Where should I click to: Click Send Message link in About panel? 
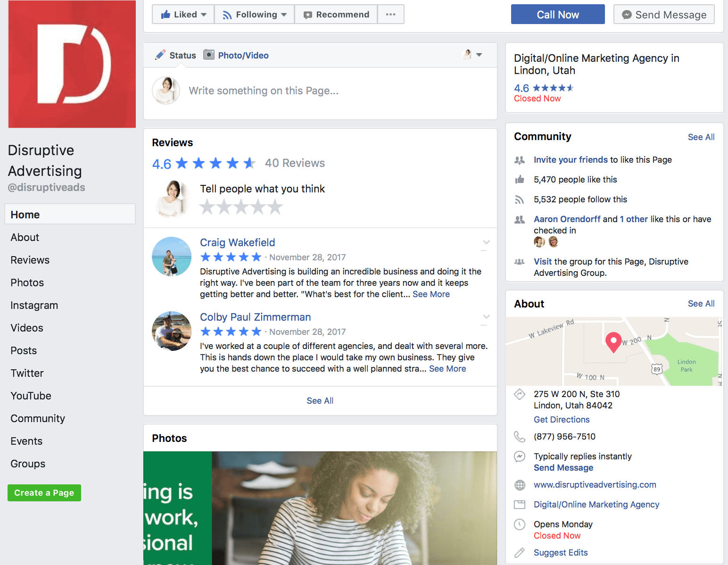coord(563,468)
